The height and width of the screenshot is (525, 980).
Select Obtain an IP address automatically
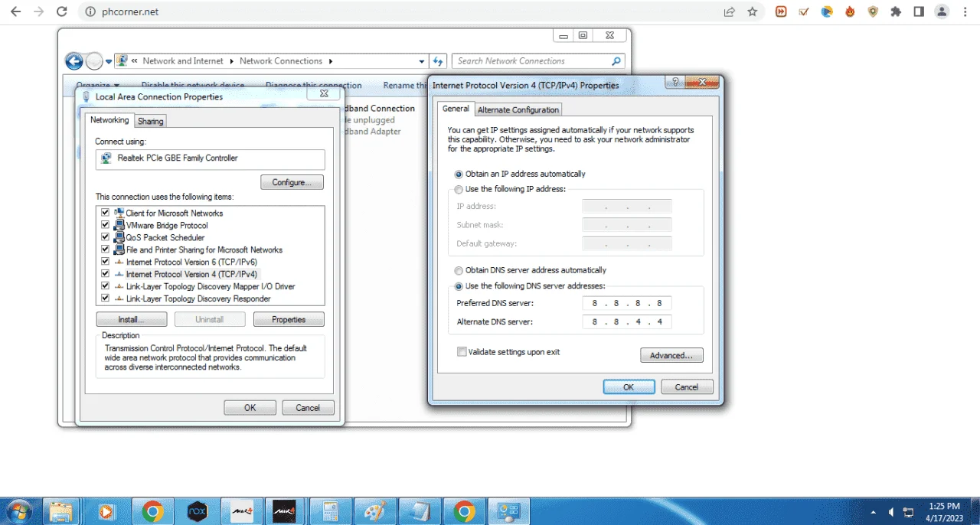tap(459, 174)
